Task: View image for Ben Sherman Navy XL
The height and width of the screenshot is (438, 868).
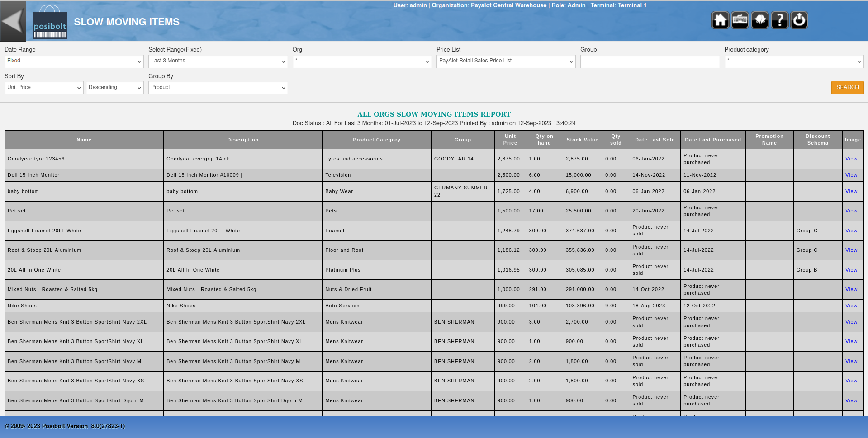Action: coord(851,342)
